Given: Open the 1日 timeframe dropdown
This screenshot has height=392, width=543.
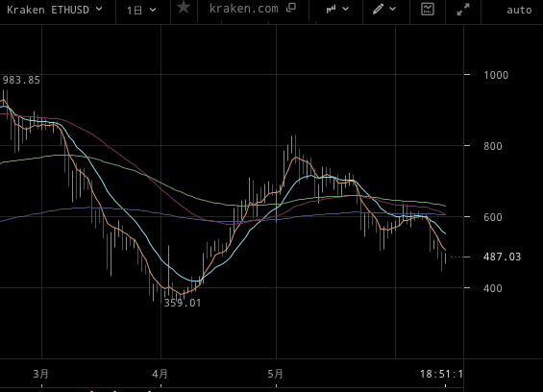Looking at the screenshot, I should [141, 11].
